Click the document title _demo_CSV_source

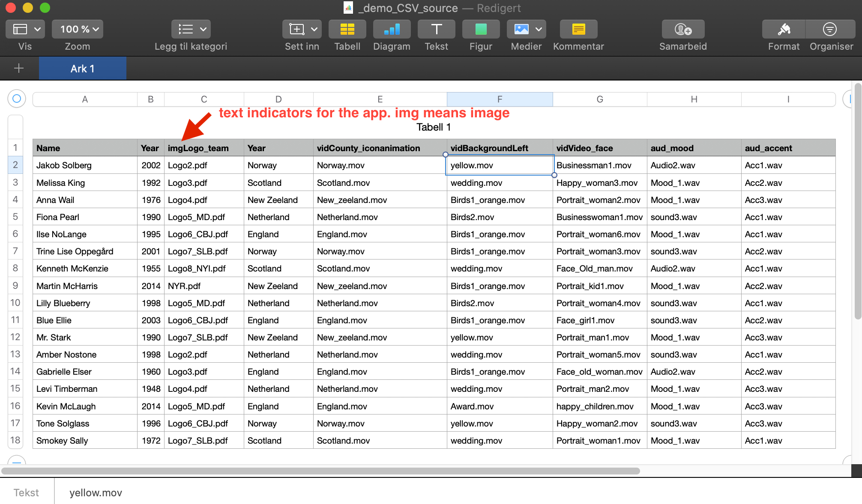pyautogui.click(x=408, y=8)
